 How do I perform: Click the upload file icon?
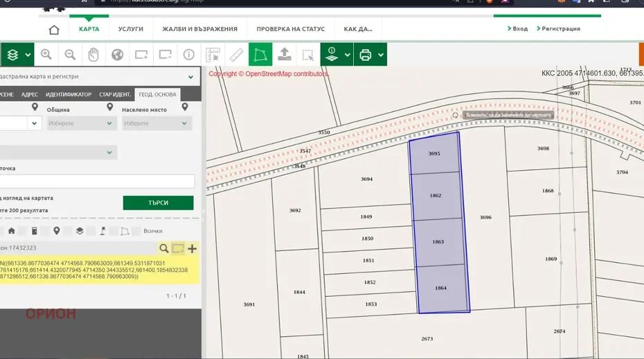click(x=284, y=55)
